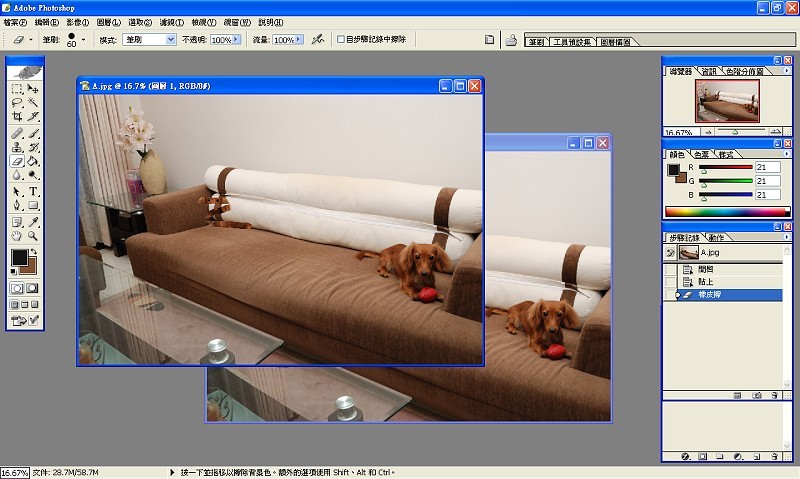Open the 濾鏡 (Filter) menu
800x479 pixels.
click(x=171, y=22)
